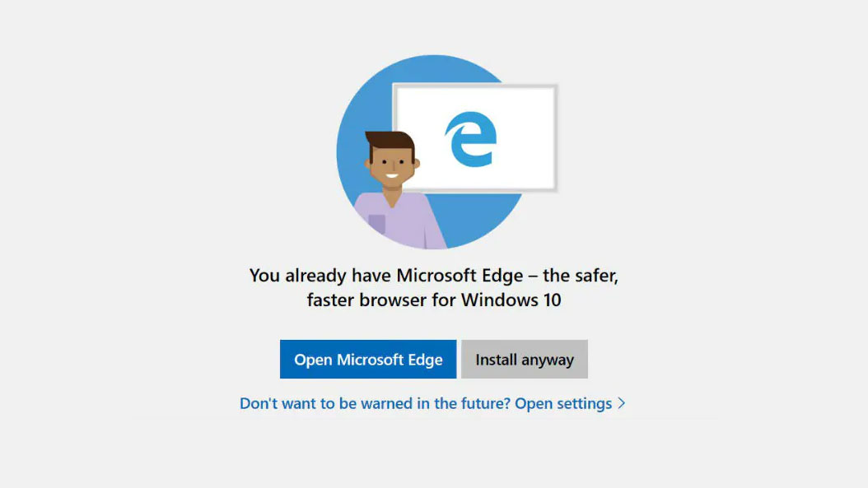868x488 pixels.
Task: Choose Install anyway
Action: point(525,360)
